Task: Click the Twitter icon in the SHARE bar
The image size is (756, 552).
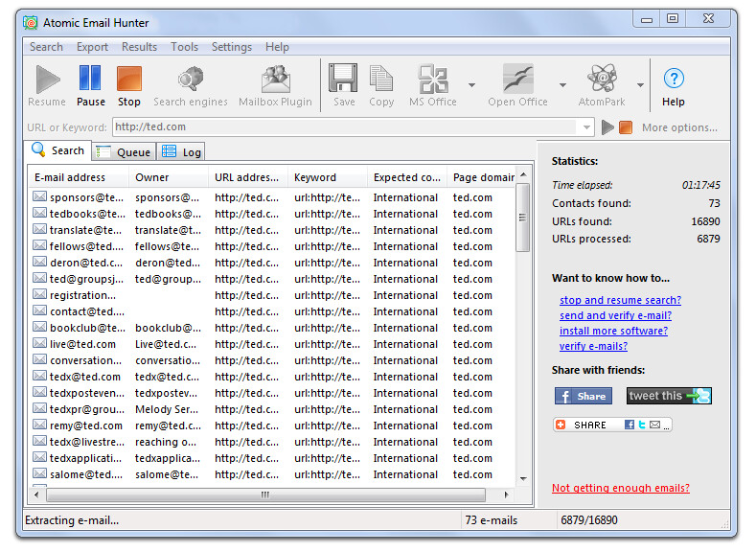Action: pos(642,425)
